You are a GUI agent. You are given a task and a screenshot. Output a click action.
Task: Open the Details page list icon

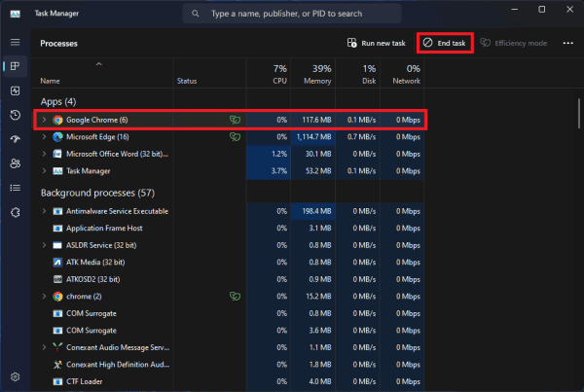coord(15,188)
